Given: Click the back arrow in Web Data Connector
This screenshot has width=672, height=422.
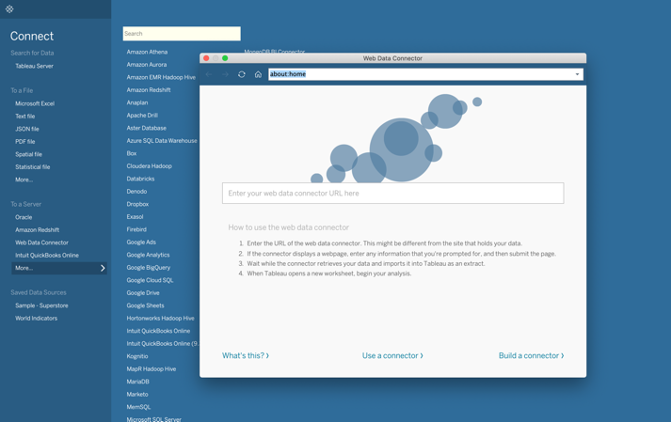Looking at the screenshot, I should pyautogui.click(x=209, y=74).
